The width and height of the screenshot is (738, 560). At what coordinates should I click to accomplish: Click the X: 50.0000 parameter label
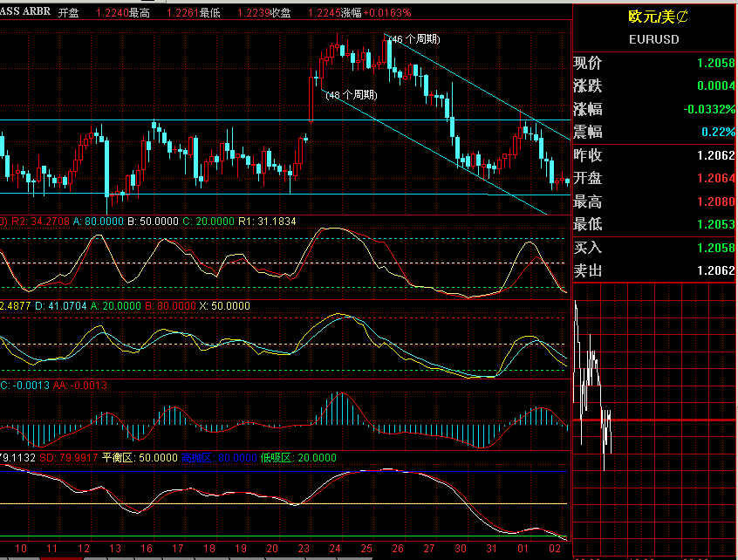tap(224, 306)
